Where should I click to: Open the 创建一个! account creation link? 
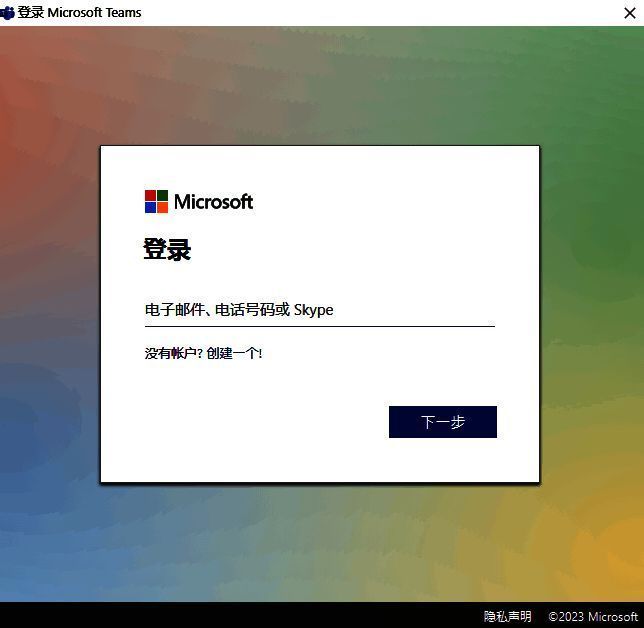click(234, 353)
